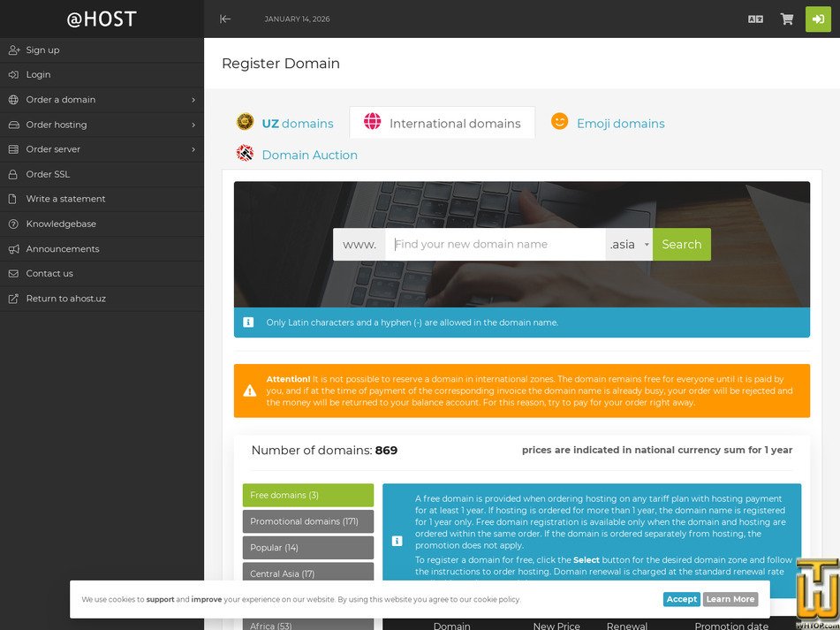Select the Popular (14) filter

point(307,548)
